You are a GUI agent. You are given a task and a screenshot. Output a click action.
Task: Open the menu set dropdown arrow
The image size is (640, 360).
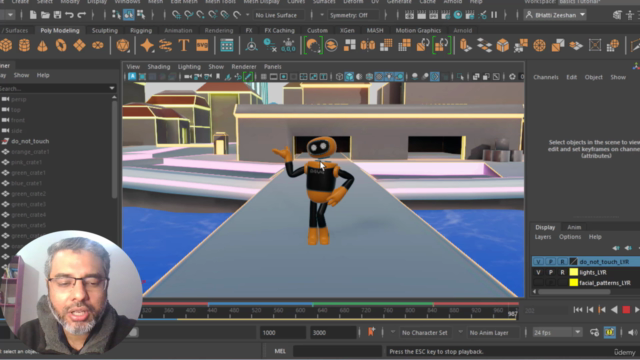pos(10,15)
